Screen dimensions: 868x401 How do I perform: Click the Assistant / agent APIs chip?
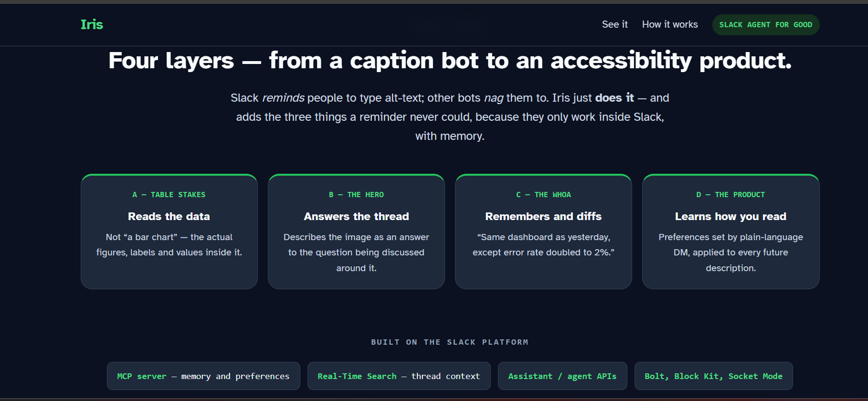tap(562, 376)
